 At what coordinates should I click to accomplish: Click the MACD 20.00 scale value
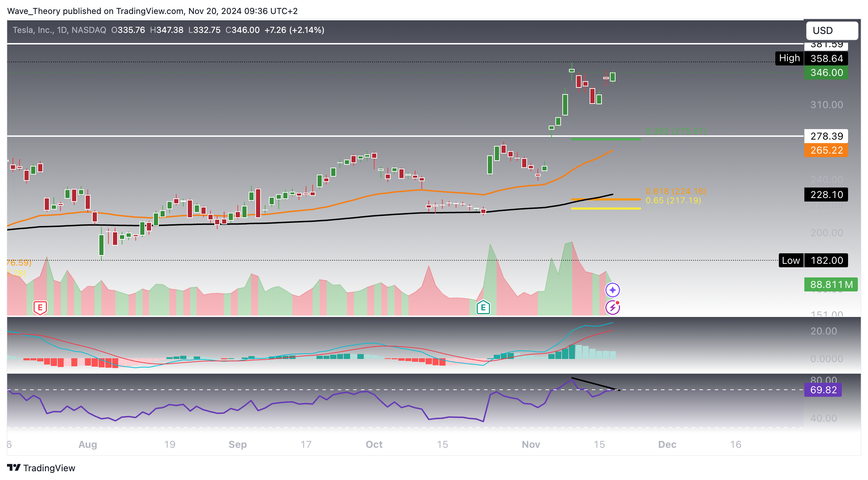(824, 331)
